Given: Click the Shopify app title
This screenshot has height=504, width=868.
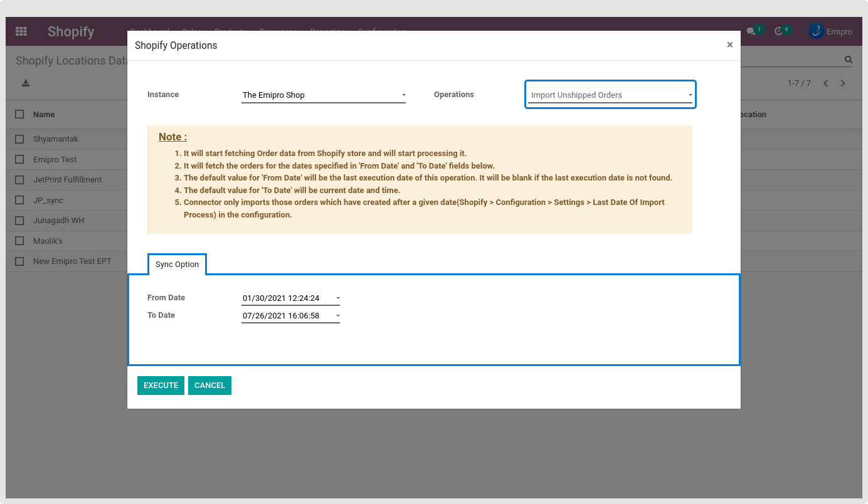Looking at the screenshot, I should coord(71,32).
